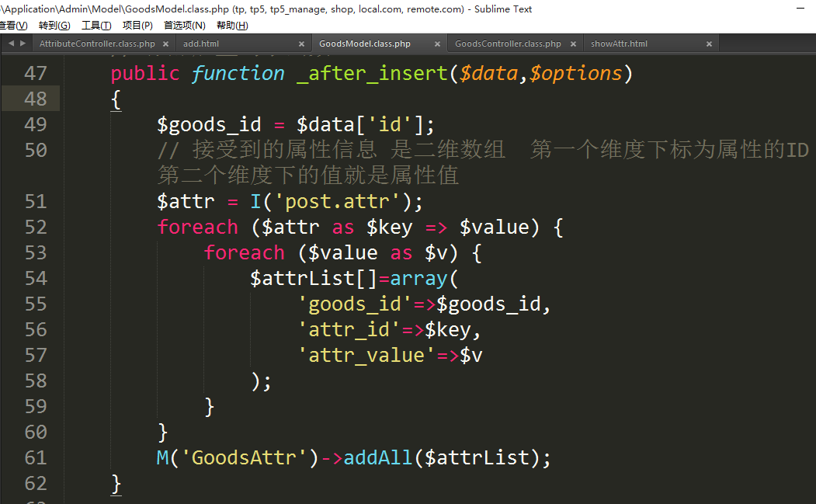816x504 pixels.
Task: Open the 帮助(H) menu
Action: [232, 26]
